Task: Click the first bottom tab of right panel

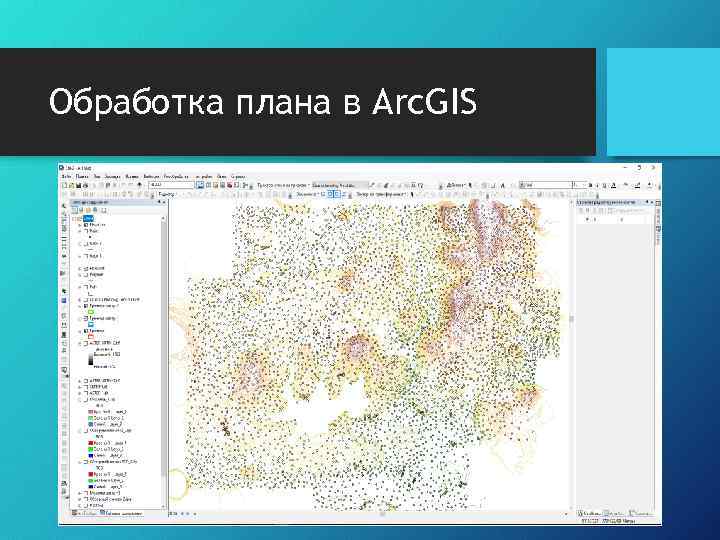Action: point(589,513)
